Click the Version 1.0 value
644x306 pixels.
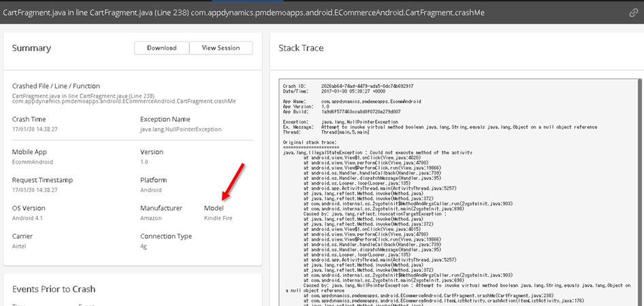(144, 162)
